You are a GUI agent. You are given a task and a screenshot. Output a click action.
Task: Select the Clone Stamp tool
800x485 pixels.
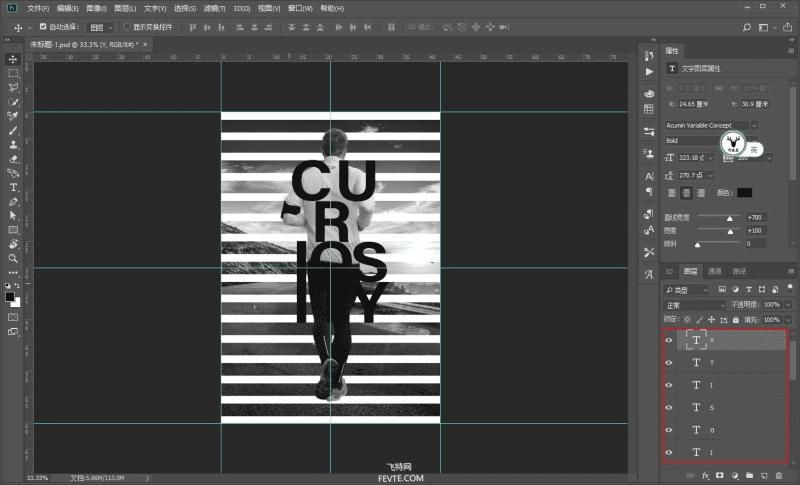click(x=13, y=145)
